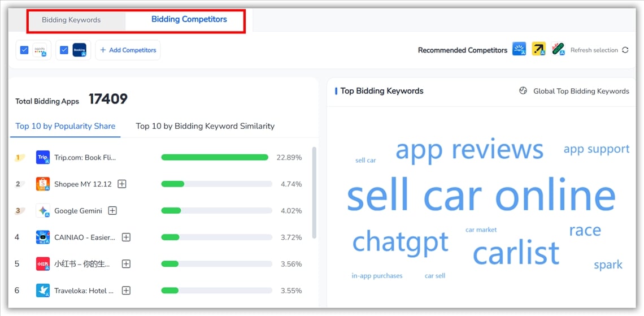Click the globe icon beside Global Top Bidding Keywords
644x316 pixels.
pyautogui.click(x=523, y=91)
